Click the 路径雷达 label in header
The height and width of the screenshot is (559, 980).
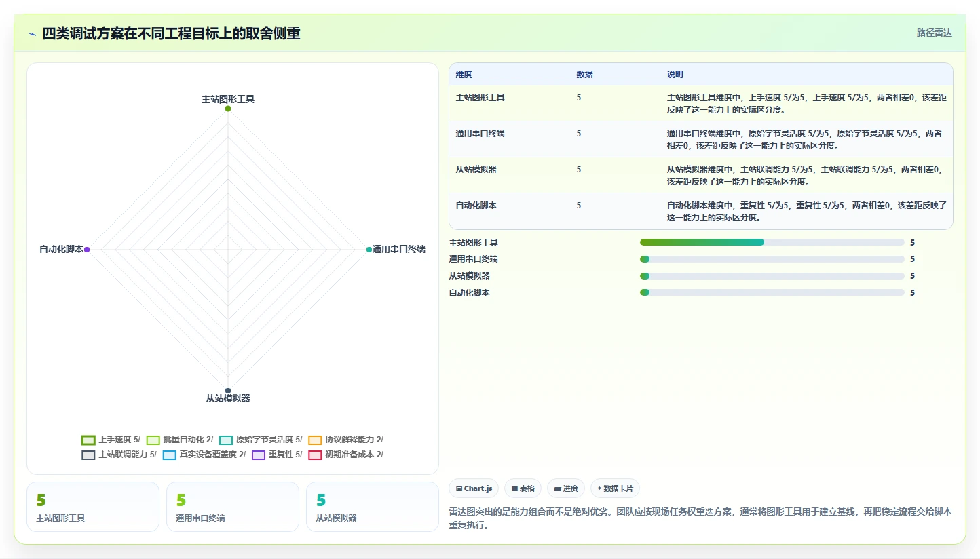pyautogui.click(x=935, y=33)
